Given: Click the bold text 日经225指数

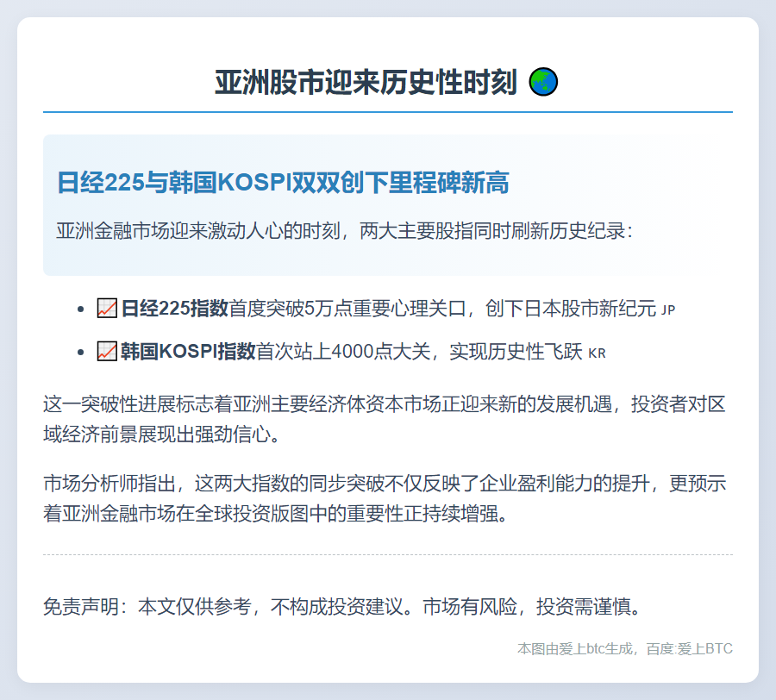Looking at the screenshot, I should pos(174,309).
